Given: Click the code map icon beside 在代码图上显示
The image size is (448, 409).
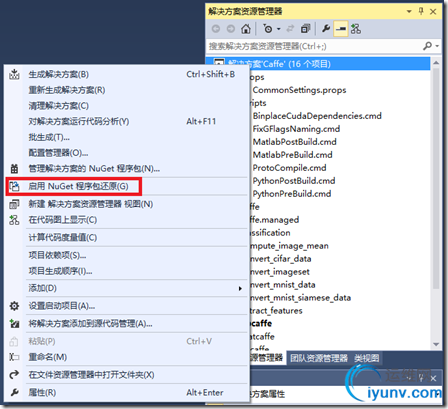Looking at the screenshot, I should (x=14, y=220).
